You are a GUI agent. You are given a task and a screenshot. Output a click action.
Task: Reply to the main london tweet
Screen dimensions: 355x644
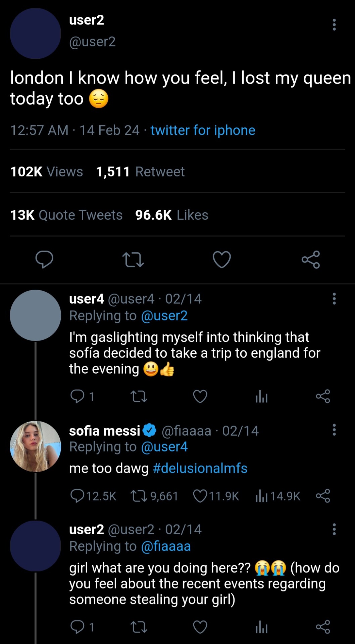coord(44,260)
